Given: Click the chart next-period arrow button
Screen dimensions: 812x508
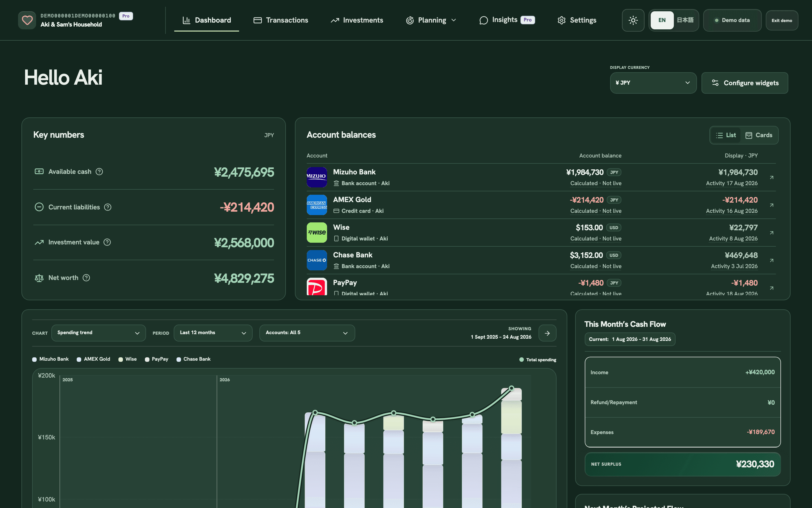Looking at the screenshot, I should click(547, 333).
